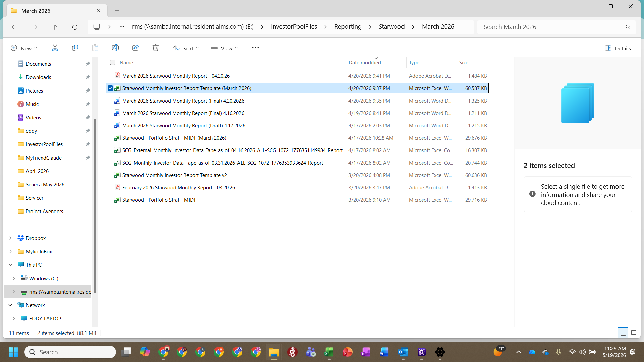Image resolution: width=644 pixels, height=362 pixels.
Task: Click the Rename icon in toolbar
Action: pos(115,48)
